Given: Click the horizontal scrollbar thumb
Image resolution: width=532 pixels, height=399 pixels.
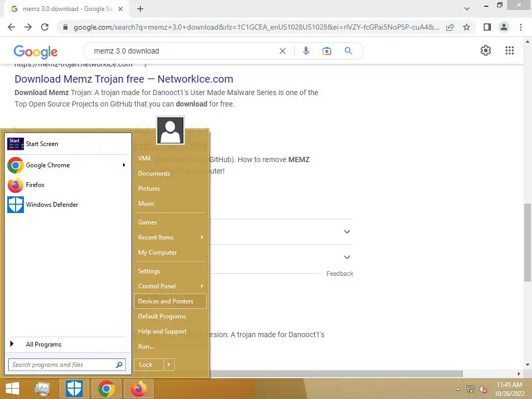Looking at the screenshot, I should (336, 374).
